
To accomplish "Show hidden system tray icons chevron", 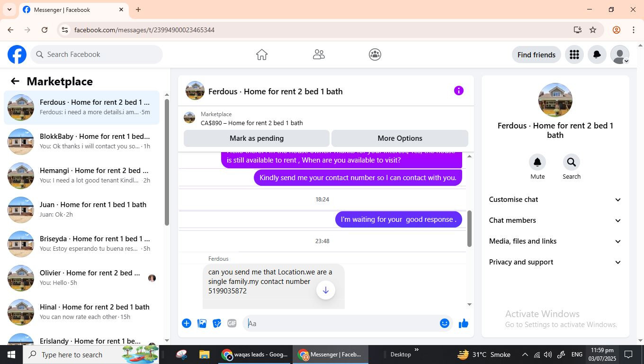I will click(x=525, y=355).
